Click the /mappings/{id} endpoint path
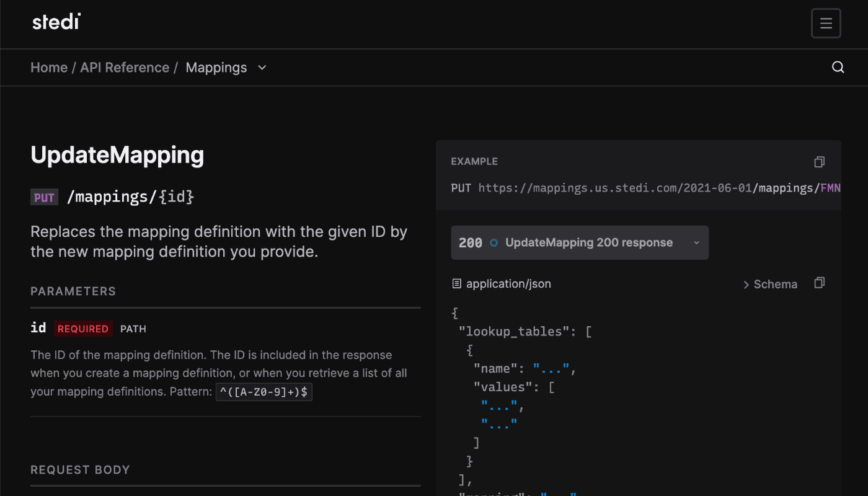 pyautogui.click(x=131, y=197)
